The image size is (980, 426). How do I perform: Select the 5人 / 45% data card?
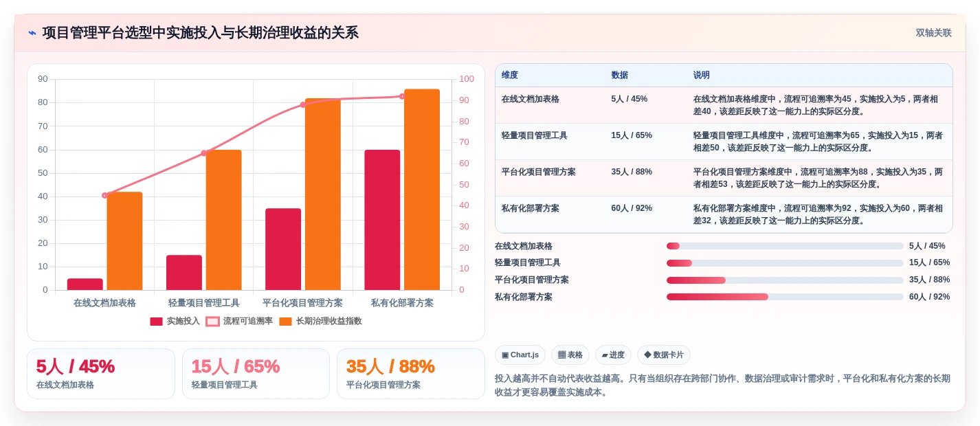(x=101, y=374)
